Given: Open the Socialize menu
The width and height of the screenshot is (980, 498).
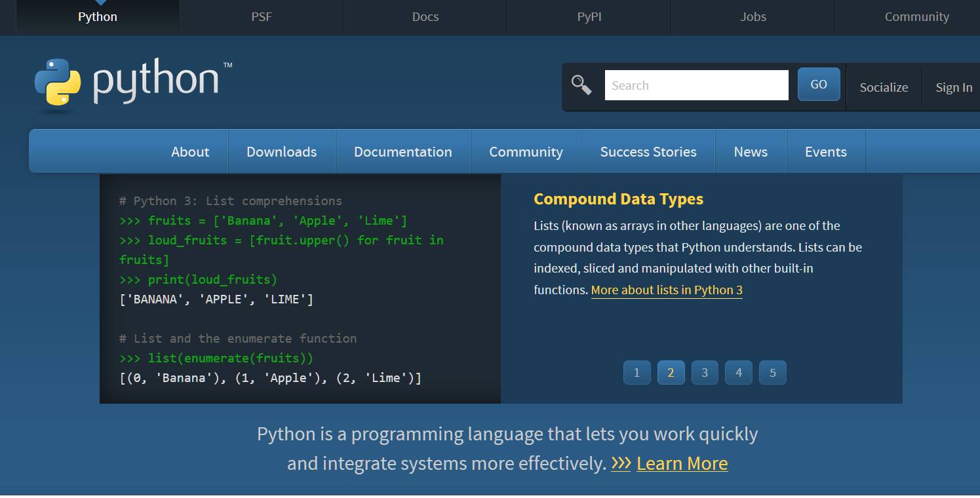Looking at the screenshot, I should 884,87.
